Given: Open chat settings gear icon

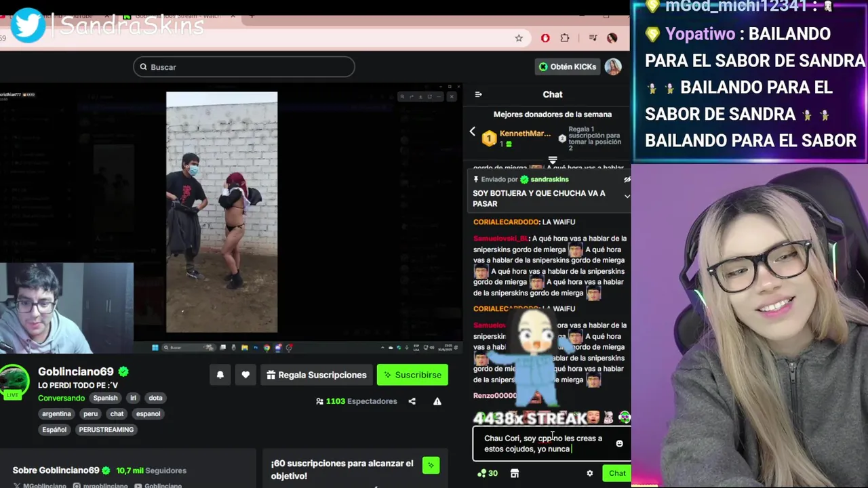Looking at the screenshot, I should (x=589, y=473).
